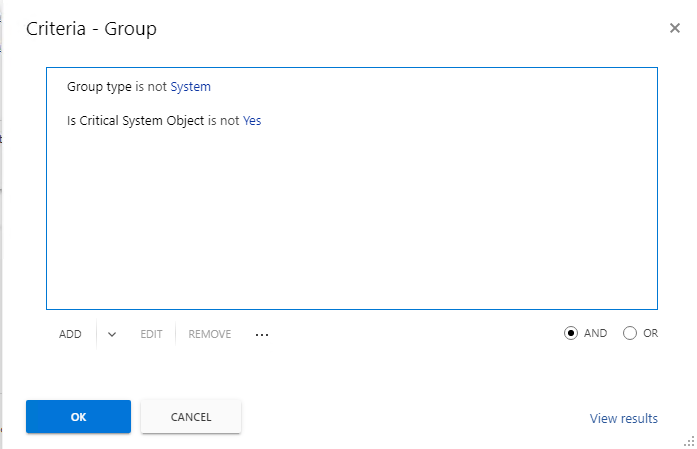
Task: Expand the ADD dropdown arrow
Action: coord(112,334)
